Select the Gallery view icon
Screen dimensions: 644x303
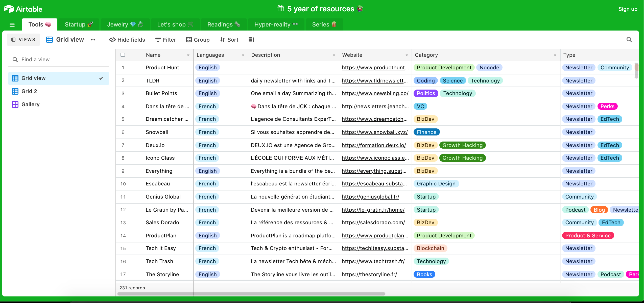pyautogui.click(x=15, y=104)
